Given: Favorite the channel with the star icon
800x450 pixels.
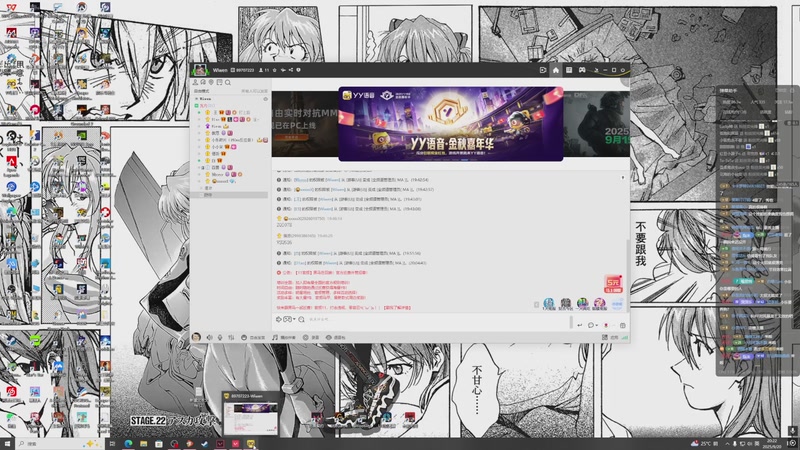Looking at the screenshot, I should coord(274,70).
